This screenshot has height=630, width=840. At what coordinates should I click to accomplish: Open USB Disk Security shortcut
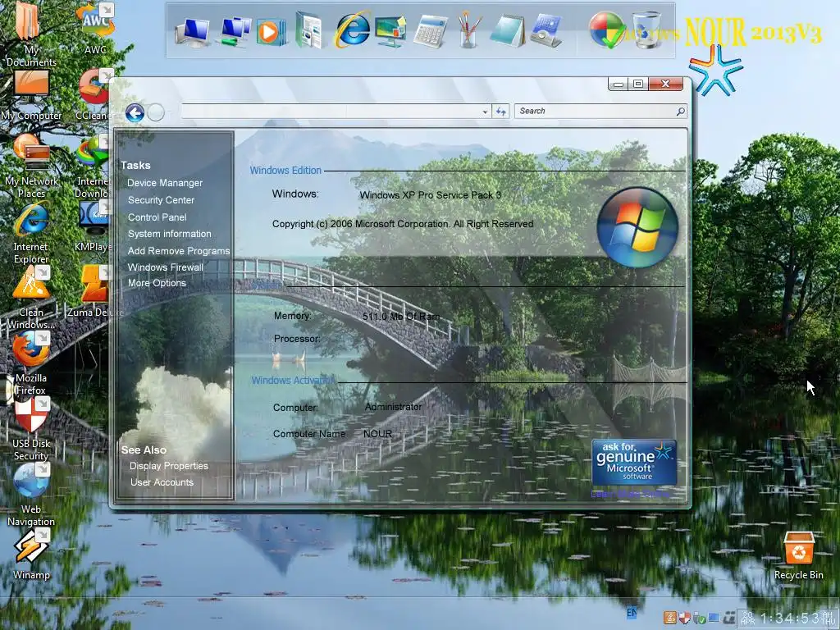pyautogui.click(x=31, y=430)
